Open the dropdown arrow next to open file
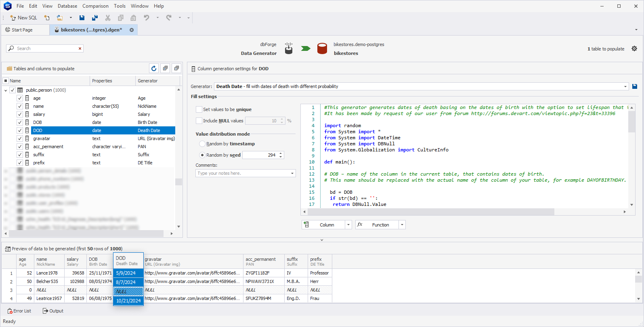Screen dimensions: 644x327 [x=71, y=18]
